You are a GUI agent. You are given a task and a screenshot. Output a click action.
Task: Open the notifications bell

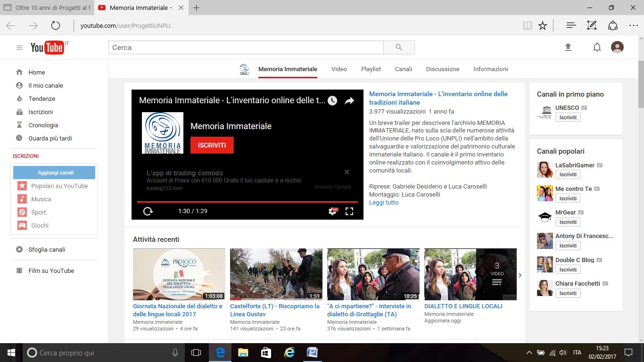pos(597,47)
